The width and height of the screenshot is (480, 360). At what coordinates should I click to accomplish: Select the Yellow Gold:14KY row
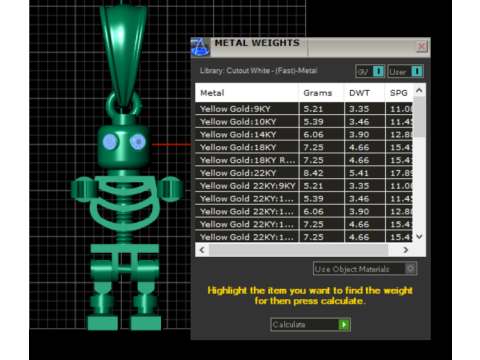coord(304,134)
